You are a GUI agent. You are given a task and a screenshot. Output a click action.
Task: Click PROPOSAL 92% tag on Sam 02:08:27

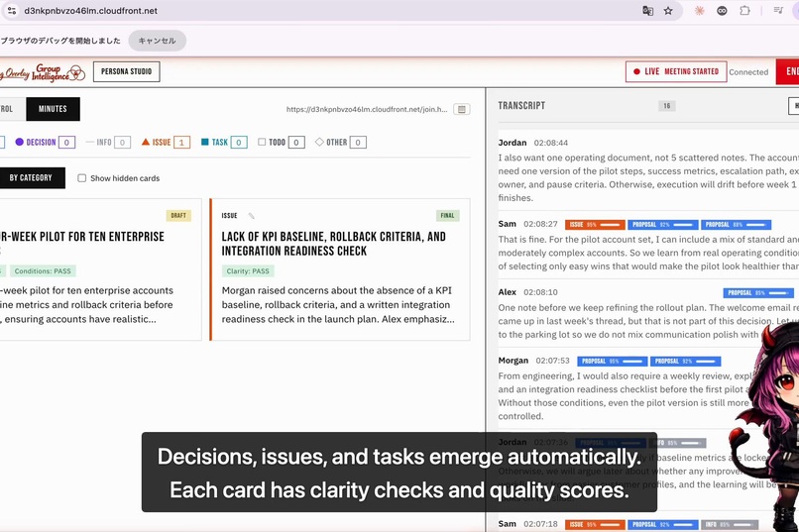662,225
